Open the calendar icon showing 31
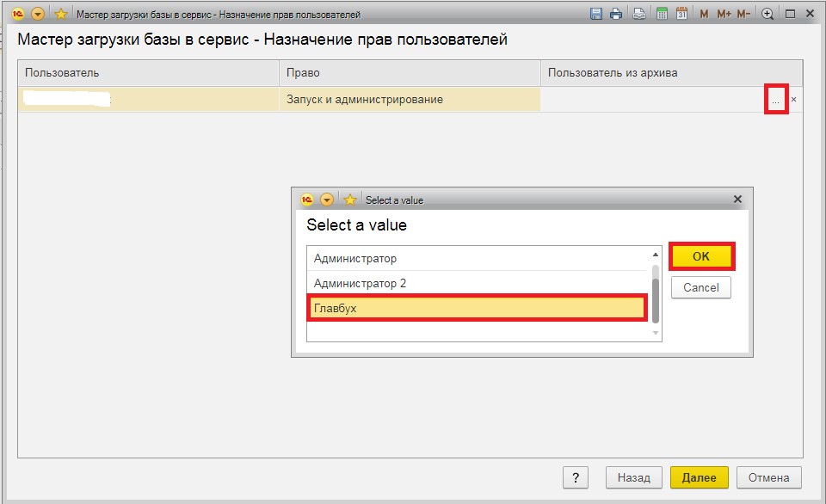The image size is (826, 504). pos(682,15)
